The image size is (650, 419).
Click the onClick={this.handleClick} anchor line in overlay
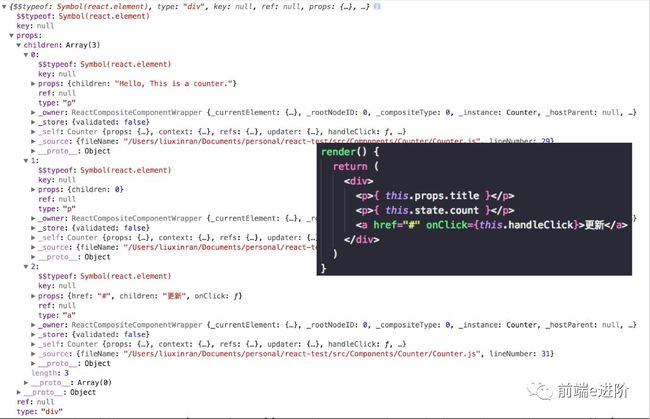point(491,225)
